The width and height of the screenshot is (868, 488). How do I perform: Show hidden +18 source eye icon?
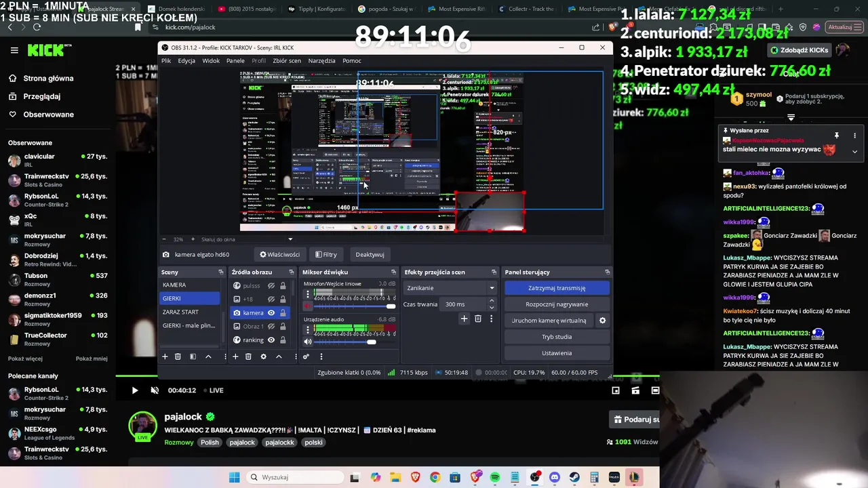pos(271,299)
